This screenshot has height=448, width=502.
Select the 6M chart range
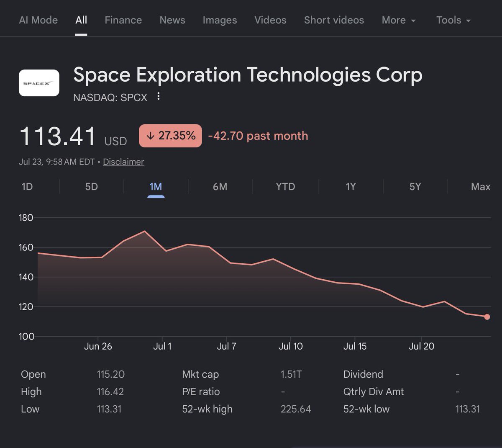pyautogui.click(x=220, y=187)
